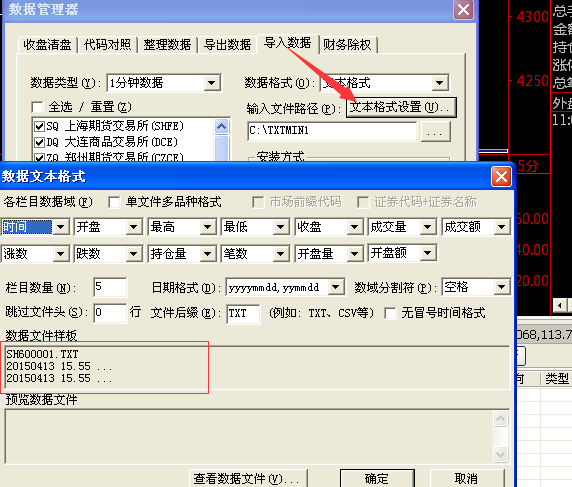The width and height of the screenshot is (572, 487).
Task: Click the browse '...' button beside path
Action: (435, 132)
